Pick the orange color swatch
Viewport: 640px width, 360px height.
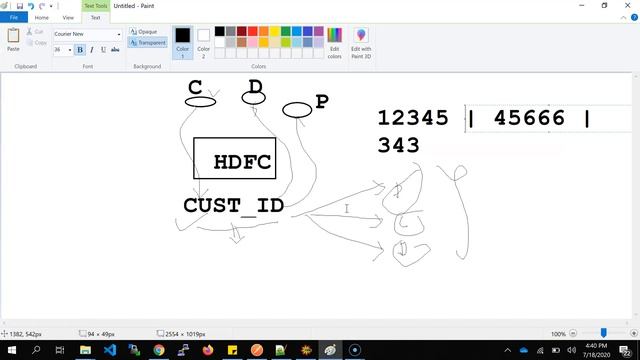[x=264, y=31]
